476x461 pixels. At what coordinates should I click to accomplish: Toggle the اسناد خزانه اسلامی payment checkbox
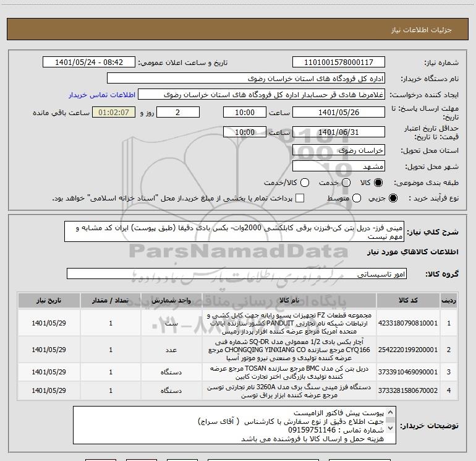pos(300,198)
